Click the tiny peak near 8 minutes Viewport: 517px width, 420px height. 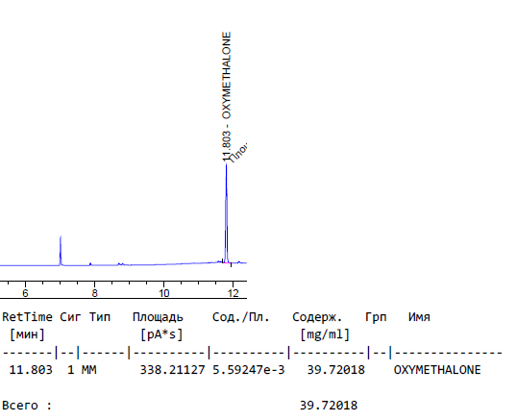pyautogui.click(x=90, y=263)
